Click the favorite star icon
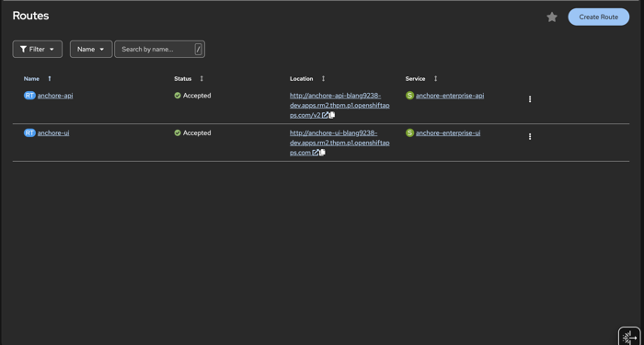Screen dimensions: 644x345 click(552, 17)
